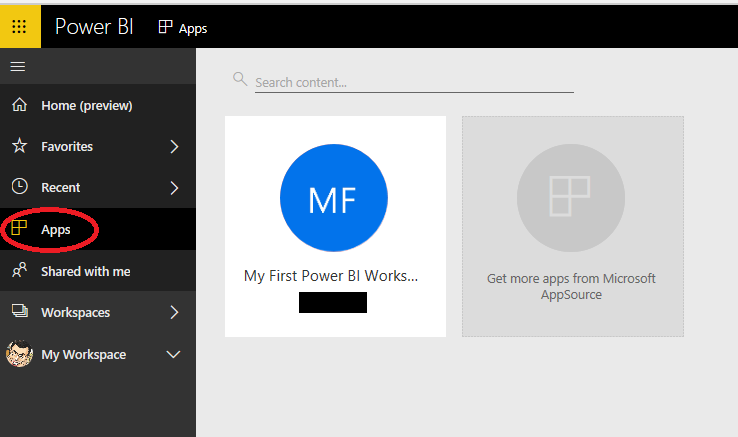The width and height of the screenshot is (738, 437).
Task: Click Apps breadcrumb in top bar
Action: click(183, 28)
